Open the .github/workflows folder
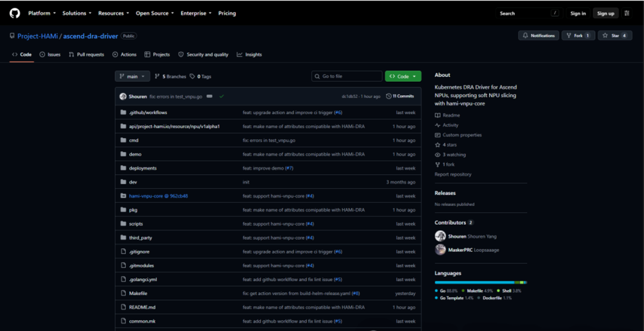This screenshot has height=331, width=644. click(x=148, y=113)
